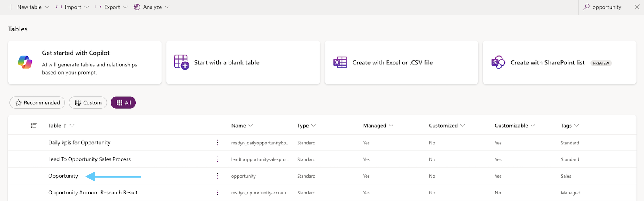644x201 pixels.
Task: Focus the search field containing opportunity
Action: click(x=607, y=7)
